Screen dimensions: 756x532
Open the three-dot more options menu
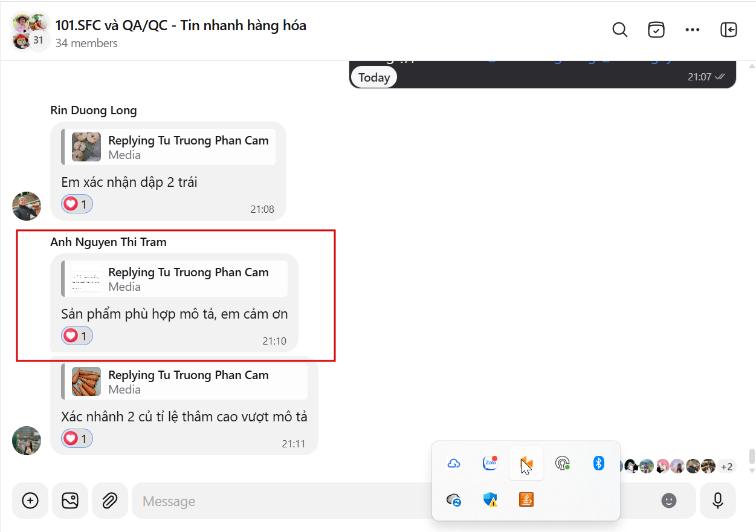693,30
